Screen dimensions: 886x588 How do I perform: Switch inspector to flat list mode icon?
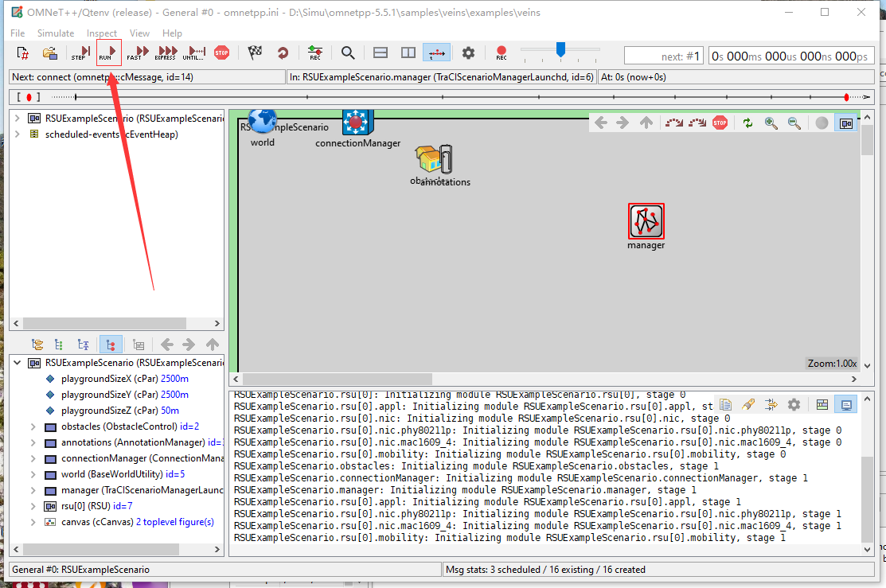[x=59, y=345]
